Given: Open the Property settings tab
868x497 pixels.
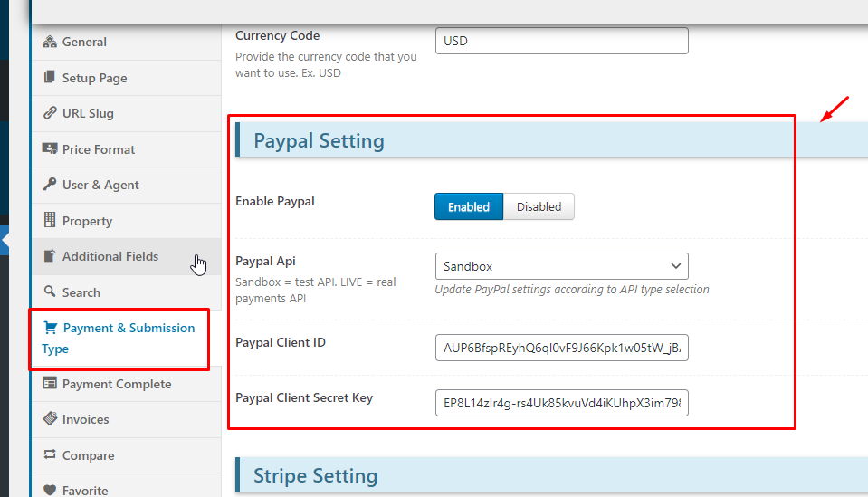Looking at the screenshot, I should click(x=126, y=221).
